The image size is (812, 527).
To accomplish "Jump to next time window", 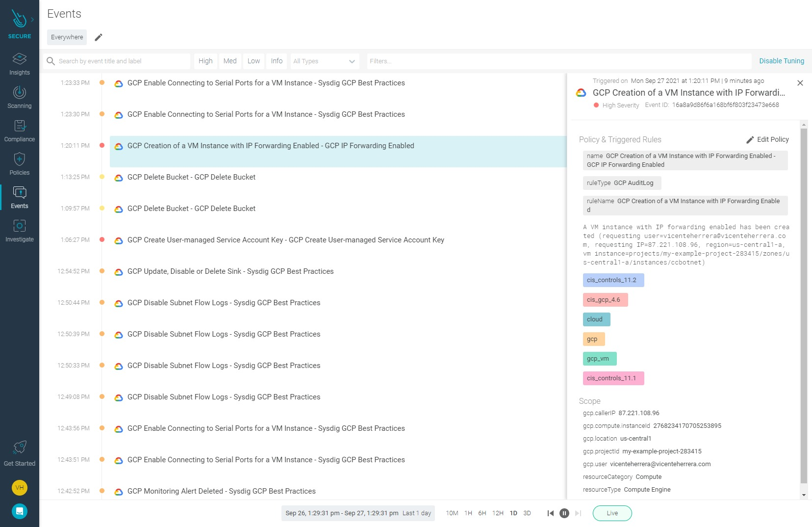I will coord(578,513).
